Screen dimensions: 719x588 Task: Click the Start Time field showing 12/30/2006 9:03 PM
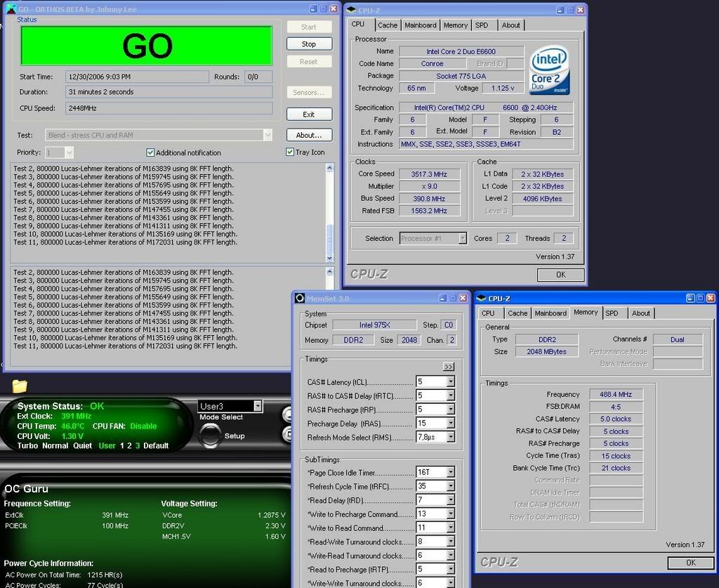(137, 77)
